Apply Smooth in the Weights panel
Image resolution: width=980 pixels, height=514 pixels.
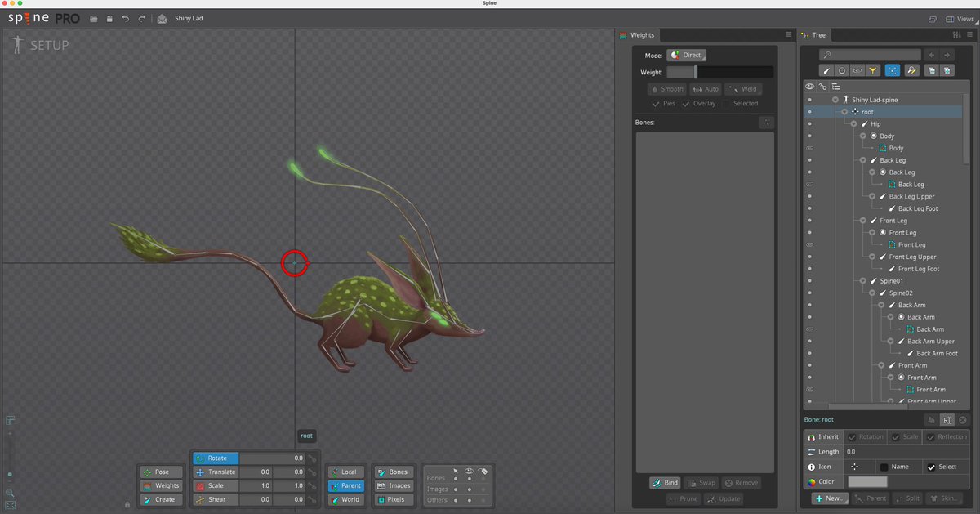point(667,88)
